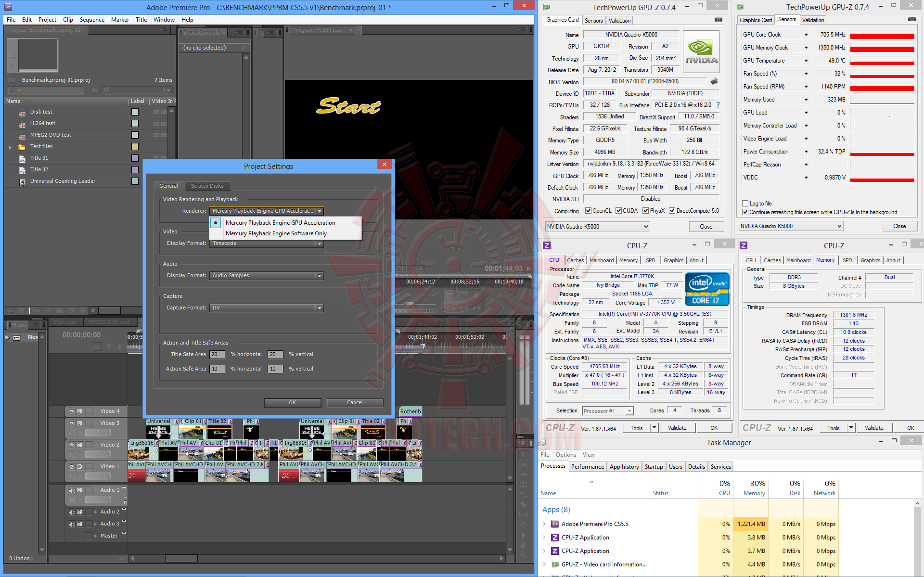Screen dimensions: 924x577
Task: Click sync lock icon on Video 2 track
Action: click(x=80, y=445)
